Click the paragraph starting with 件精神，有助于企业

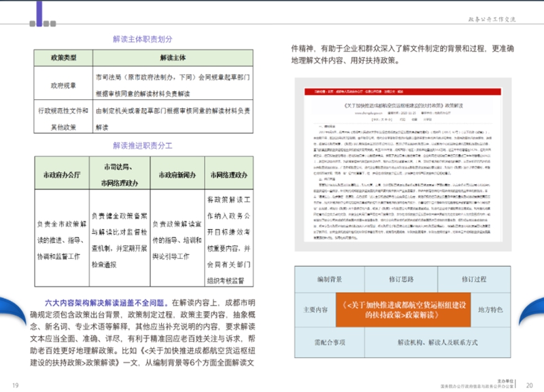tap(403, 54)
